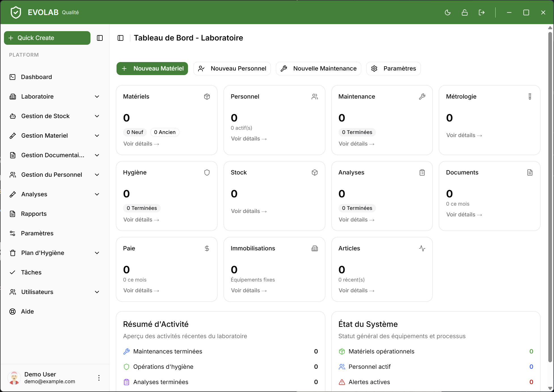
Task: Expand the Analyses sidebar chevron
Action: [x=97, y=194]
